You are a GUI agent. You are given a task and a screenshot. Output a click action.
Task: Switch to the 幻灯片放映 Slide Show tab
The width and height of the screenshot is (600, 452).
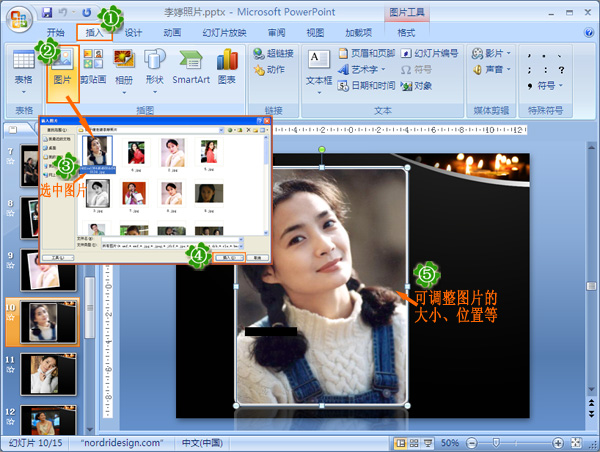tap(224, 33)
